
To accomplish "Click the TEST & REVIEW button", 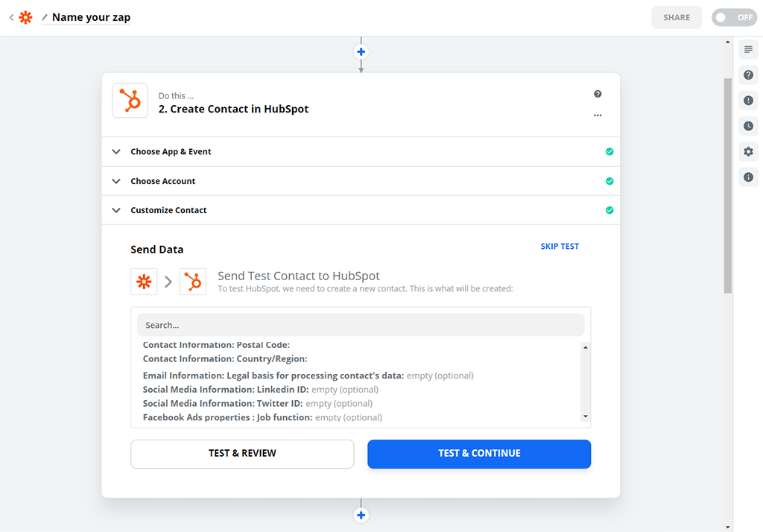I will click(x=242, y=454).
